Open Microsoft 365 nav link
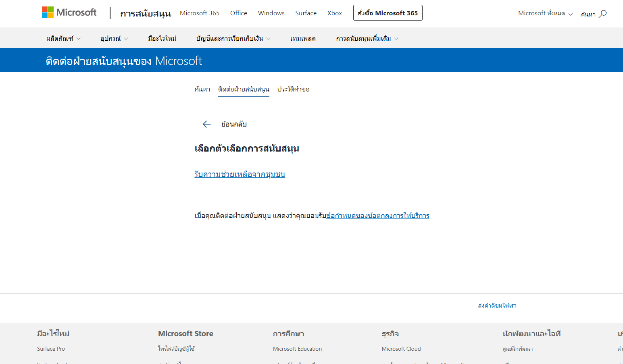Viewport: 623px width, 364px height. (x=200, y=13)
